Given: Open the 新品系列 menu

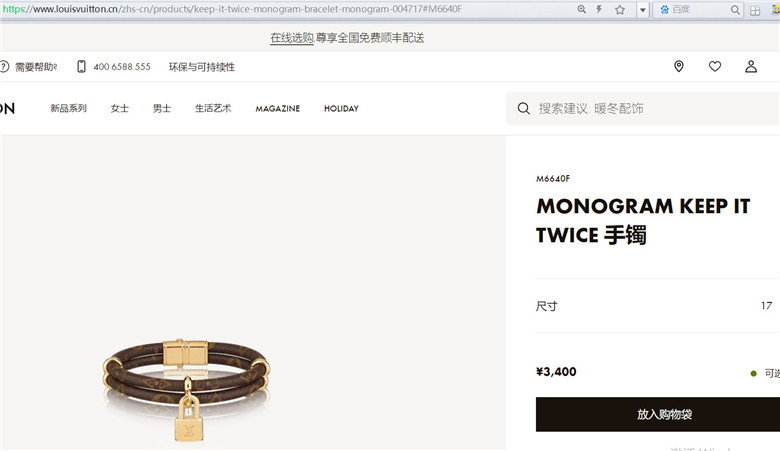Looking at the screenshot, I should (69, 108).
